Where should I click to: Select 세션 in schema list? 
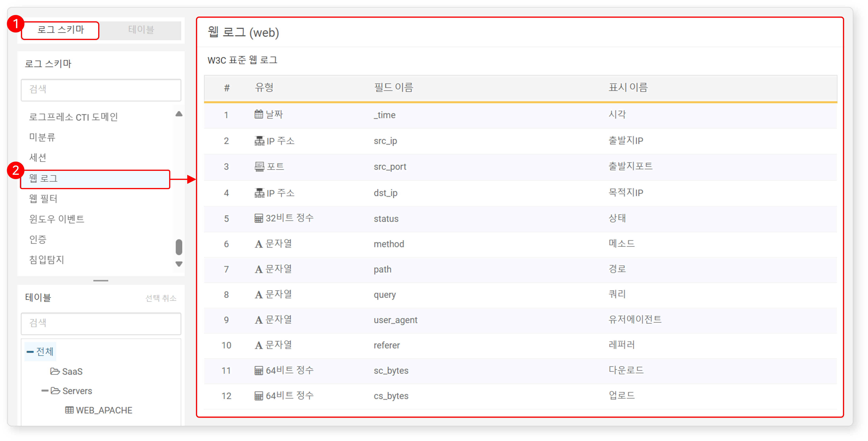(38, 157)
